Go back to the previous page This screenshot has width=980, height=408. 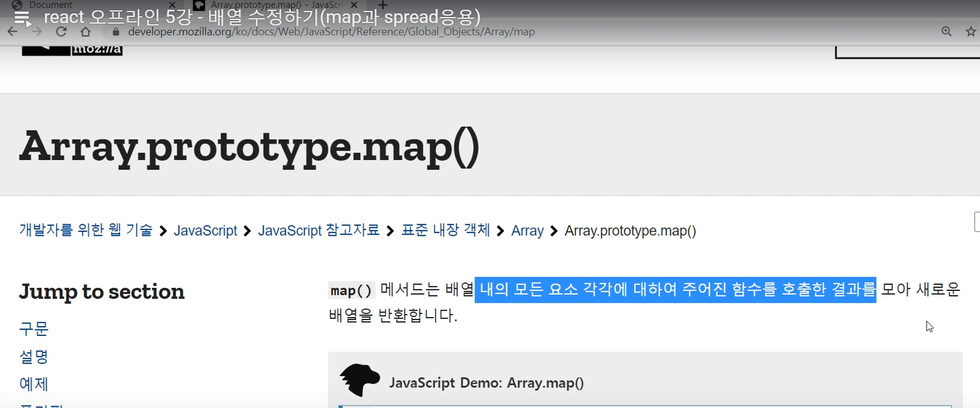coord(13,32)
